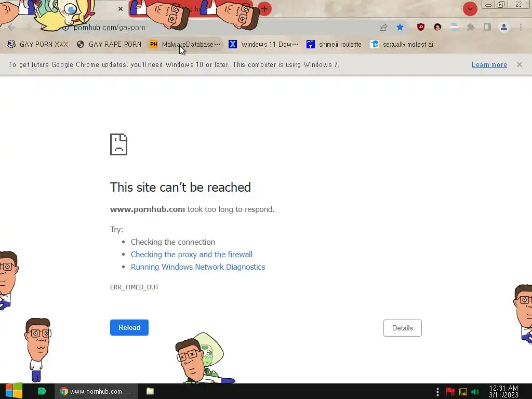Open the uBlock Origin extension icon
532x399 pixels.
coord(421,27)
